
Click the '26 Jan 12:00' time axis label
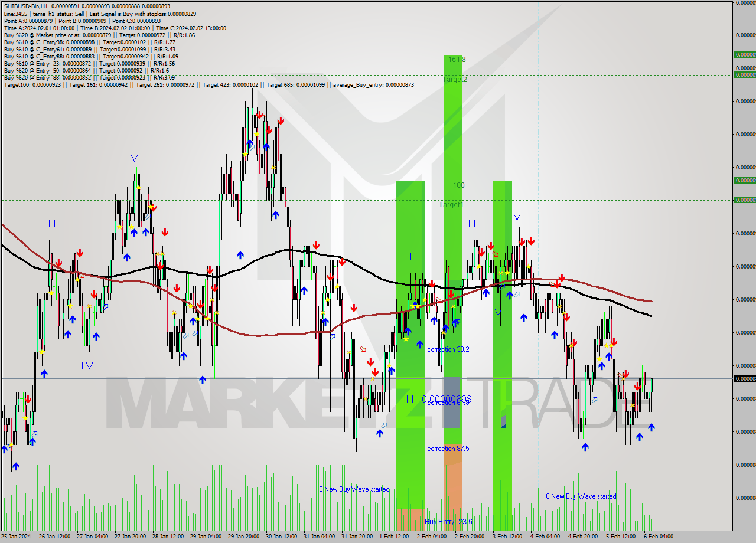pos(54,537)
